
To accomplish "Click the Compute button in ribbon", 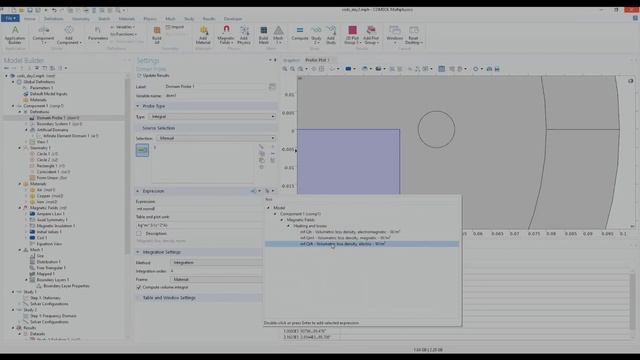I will tap(300, 34).
